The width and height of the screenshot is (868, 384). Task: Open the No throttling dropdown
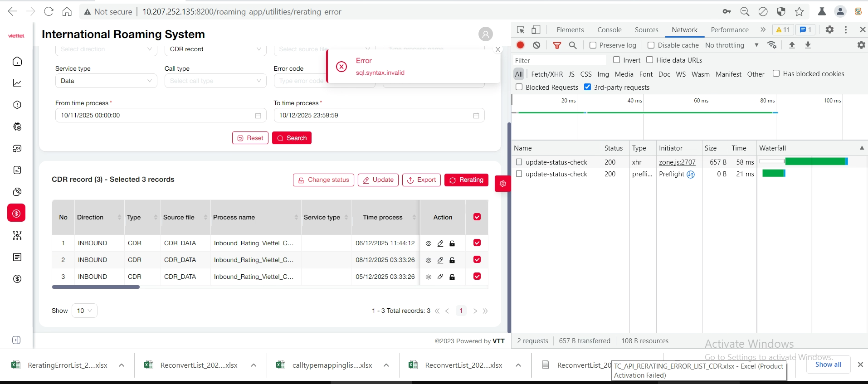[731, 45]
